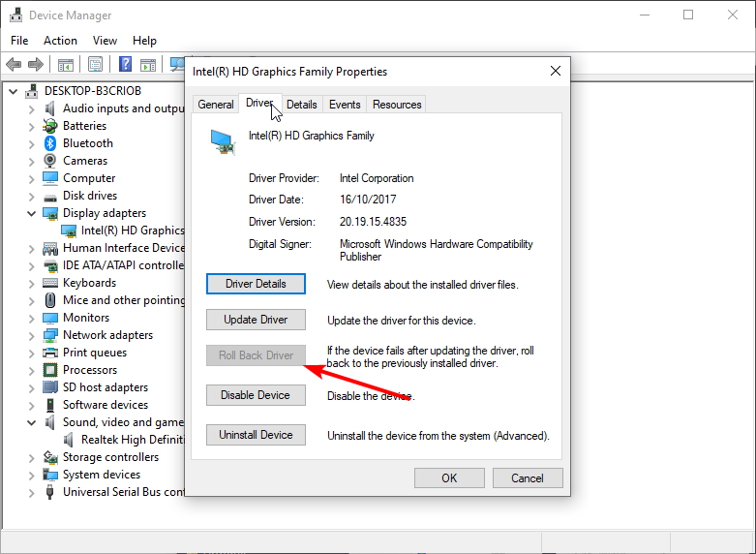Screen dimensions: 756x554
Task: Click the Cameras webcam icon
Action: (x=50, y=161)
